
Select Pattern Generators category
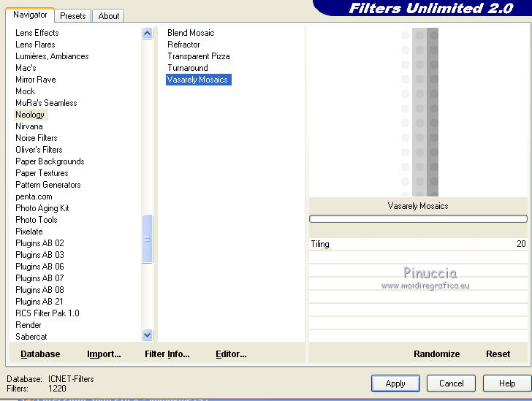point(48,185)
